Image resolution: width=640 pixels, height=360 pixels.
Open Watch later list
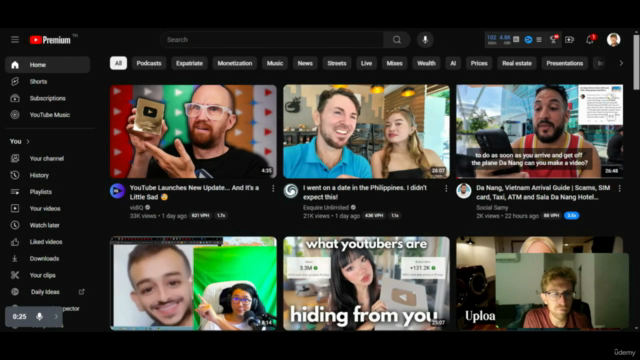pos(48,225)
